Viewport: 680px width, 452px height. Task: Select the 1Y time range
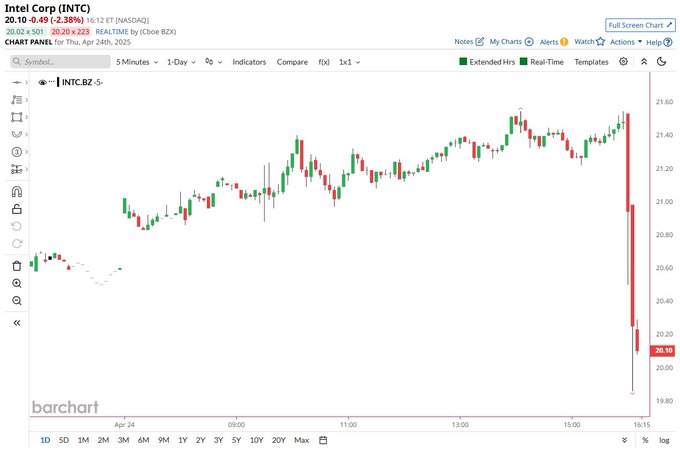click(x=183, y=440)
